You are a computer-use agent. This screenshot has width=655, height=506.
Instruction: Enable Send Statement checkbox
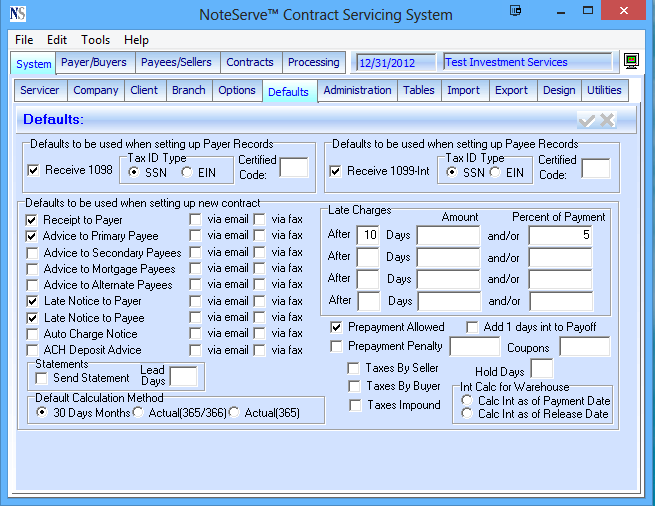click(x=42, y=378)
